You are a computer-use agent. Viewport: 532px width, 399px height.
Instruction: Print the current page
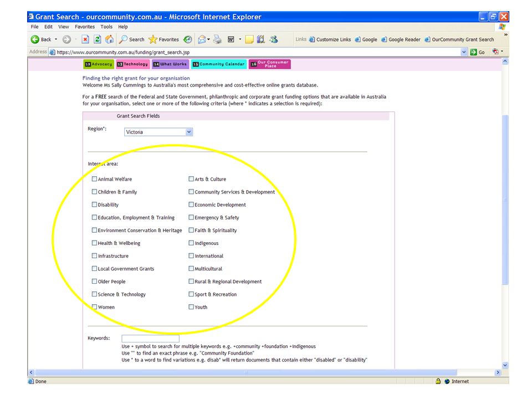[x=217, y=39]
